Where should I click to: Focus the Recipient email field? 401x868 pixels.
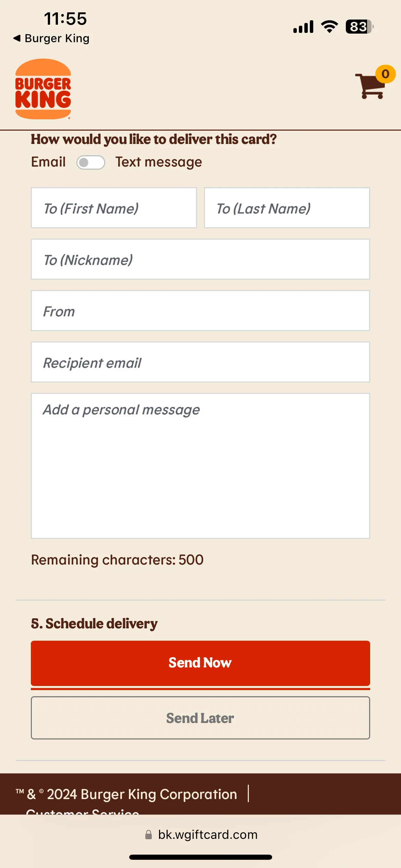click(x=200, y=362)
